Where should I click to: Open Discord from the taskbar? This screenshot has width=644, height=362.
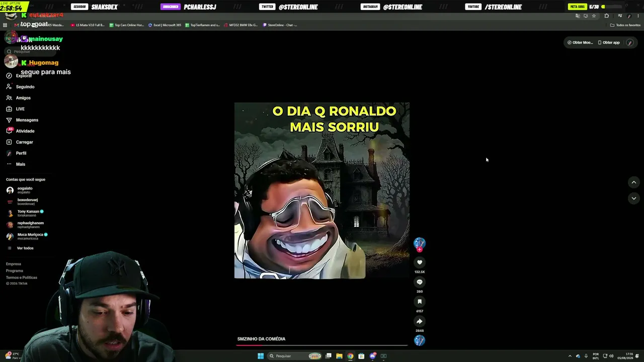(x=372, y=356)
